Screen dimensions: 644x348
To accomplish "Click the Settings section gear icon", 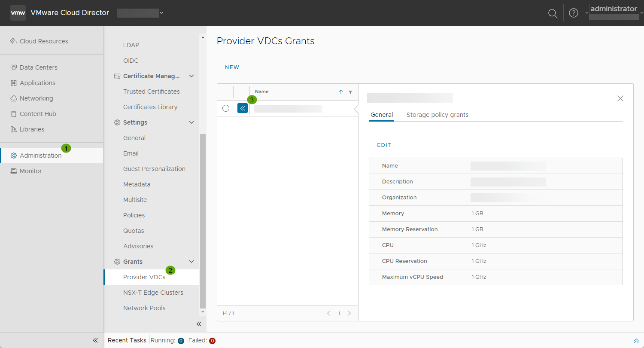I will click(117, 122).
